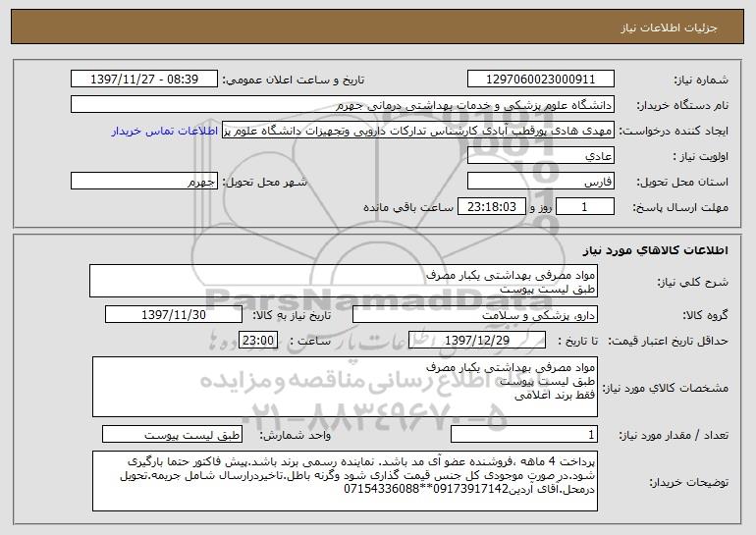Click the اولویت نیاز label
Image resolution: width=756 pixels, height=535 pixels.
[701, 157]
